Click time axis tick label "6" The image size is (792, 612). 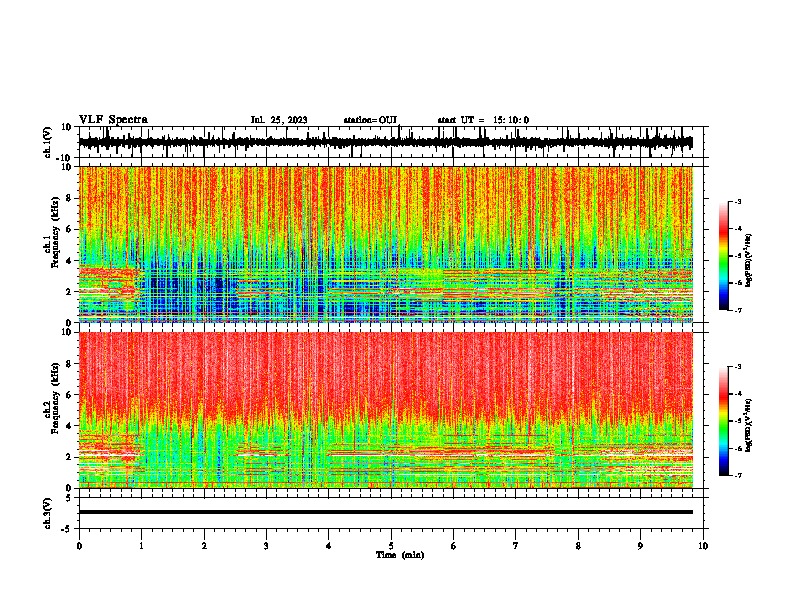(454, 546)
